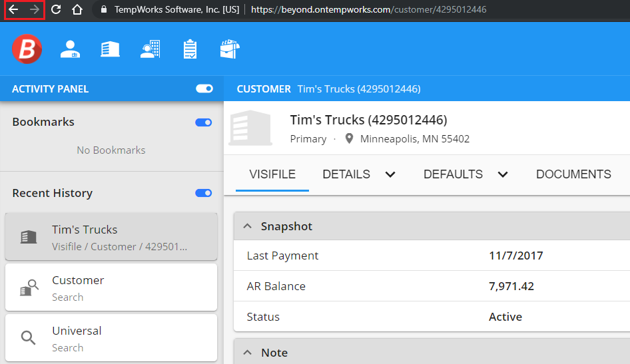
Task: Click the Last Payment date 11/7/2017
Action: coord(516,256)
